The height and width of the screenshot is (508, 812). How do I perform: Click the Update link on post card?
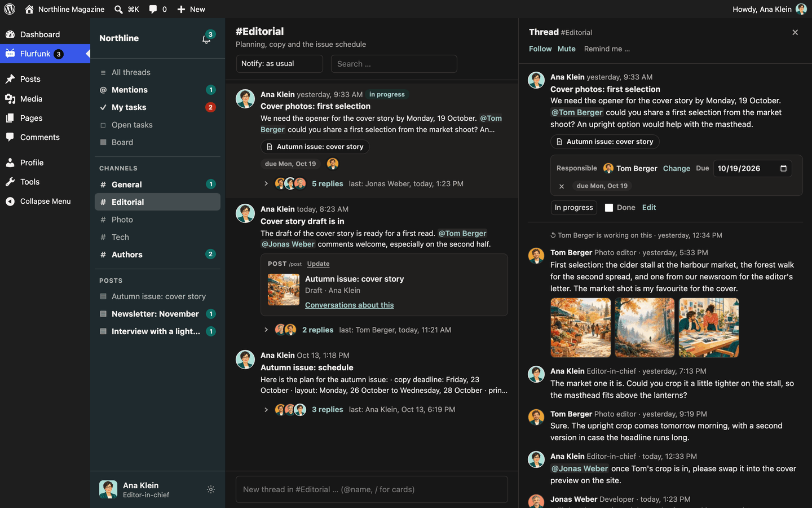click(x=318, y=264)
